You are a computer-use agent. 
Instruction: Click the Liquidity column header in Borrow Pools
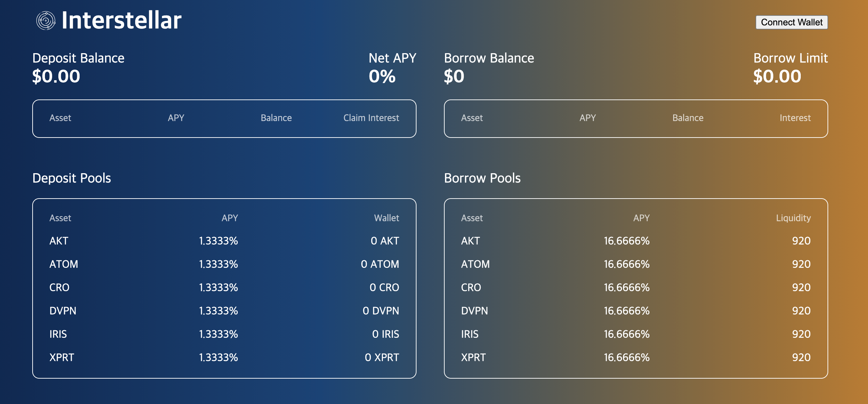793,218
